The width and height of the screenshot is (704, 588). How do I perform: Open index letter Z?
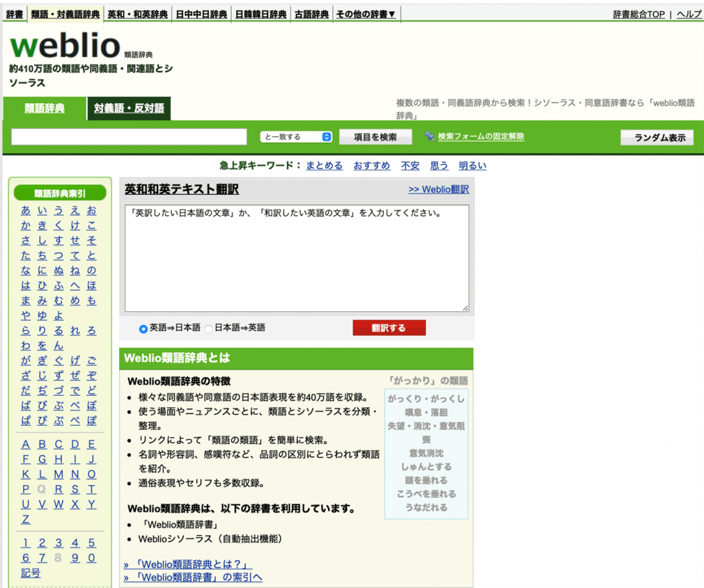click(25, 519)
